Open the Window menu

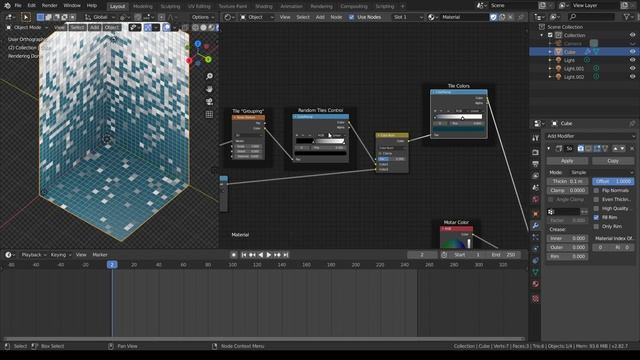click(72, 6)
